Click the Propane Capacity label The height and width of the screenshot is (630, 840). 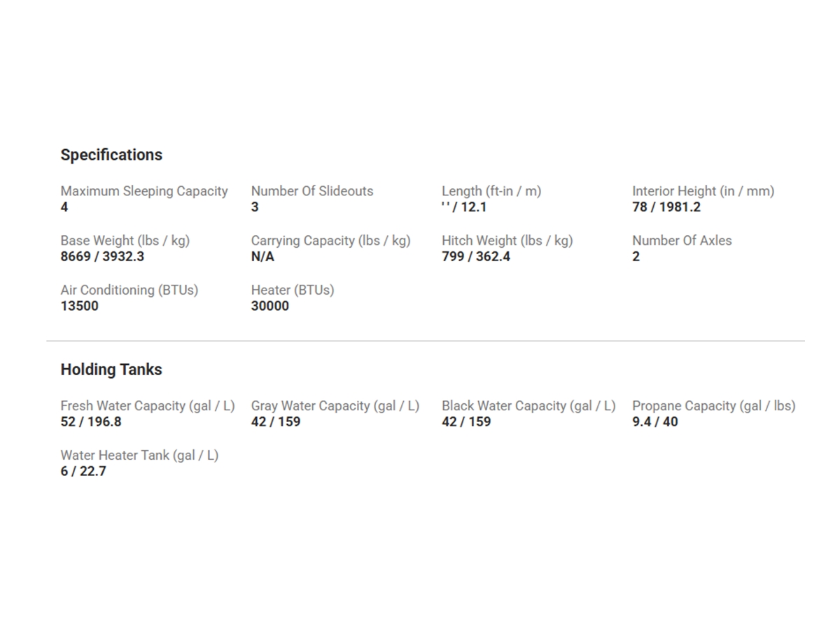pyautogui.click(x=714, y=406)
